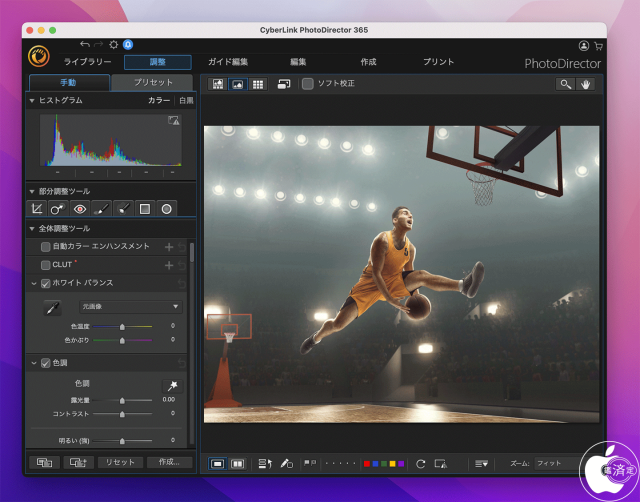The width and height of the screenshot is (640, 502).
Task: Click the redo arrow in top toolbar
Action: 98,44
